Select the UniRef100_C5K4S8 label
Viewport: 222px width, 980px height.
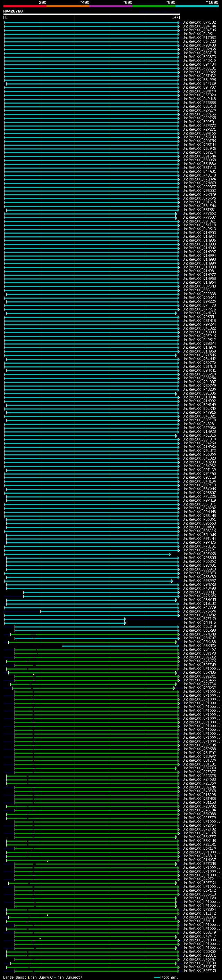[x=199, y=642]
